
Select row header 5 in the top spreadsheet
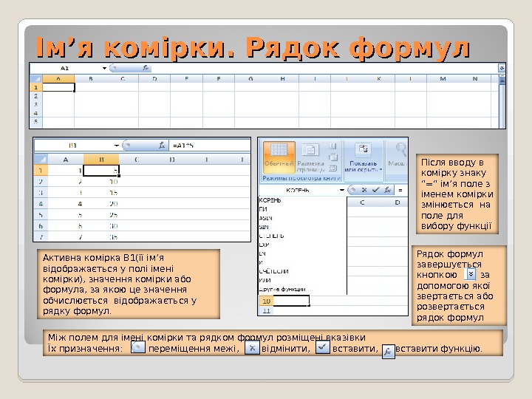coord(36,121)
